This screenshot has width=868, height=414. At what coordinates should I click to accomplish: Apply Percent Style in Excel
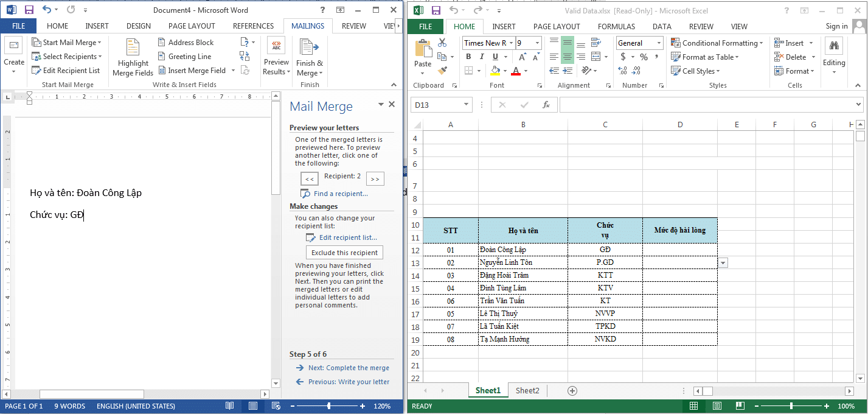(x=644, y=57)
